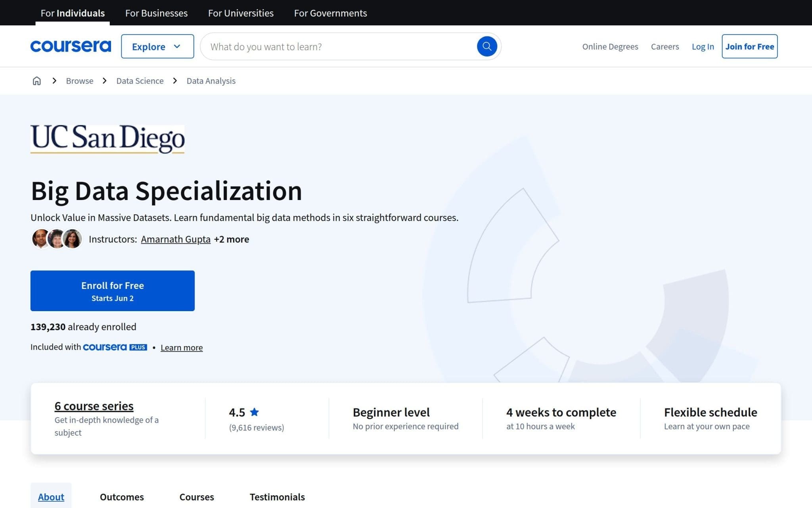
Task: Select the Testimonials tab
Action: click(277, 497)
